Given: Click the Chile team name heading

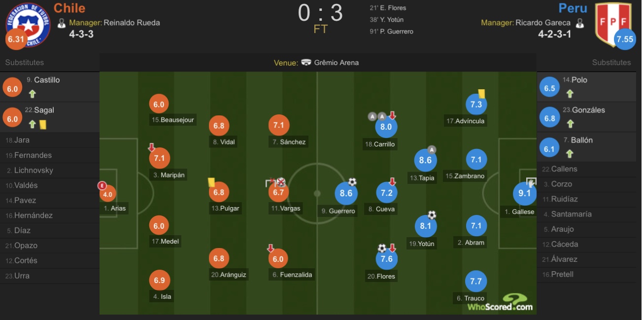Looking at the screenshot, I should [x=69, y=8].
